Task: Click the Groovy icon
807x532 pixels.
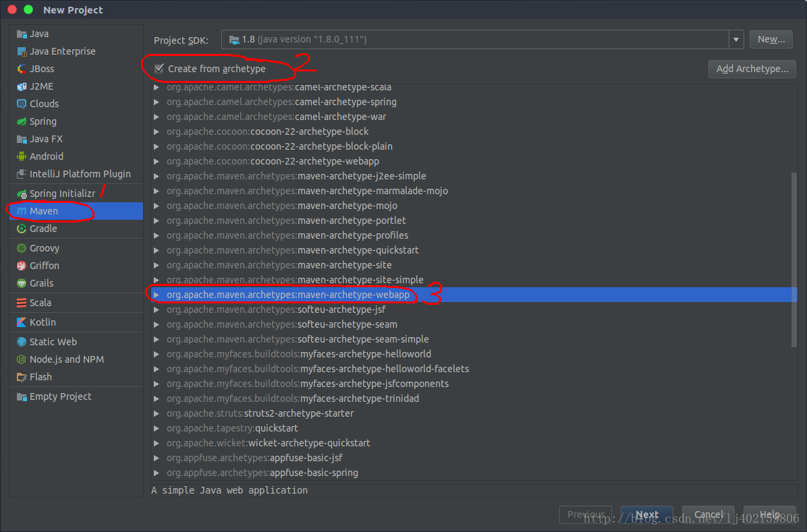Action: tap(22, 249)
